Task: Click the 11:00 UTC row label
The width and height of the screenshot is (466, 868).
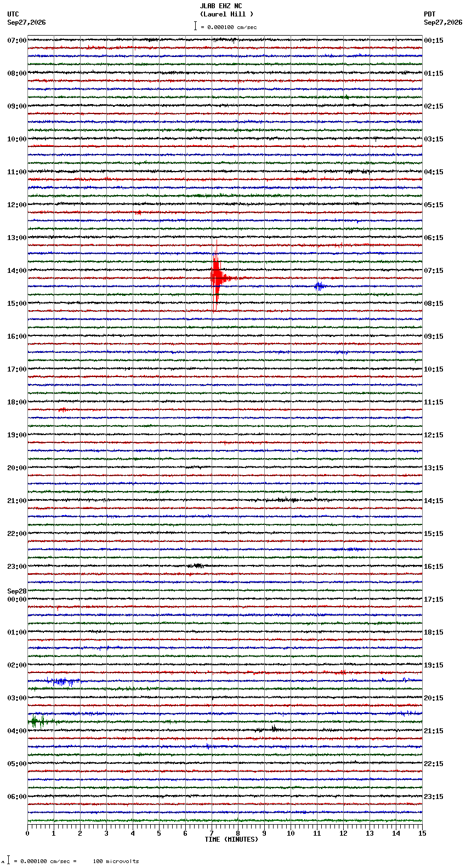Action: point(17,172)
